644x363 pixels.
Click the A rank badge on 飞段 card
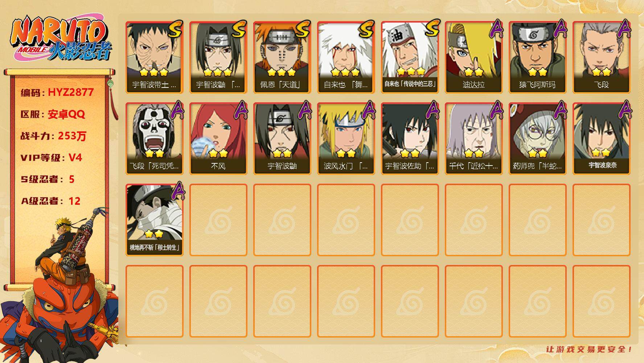[623, 29]
